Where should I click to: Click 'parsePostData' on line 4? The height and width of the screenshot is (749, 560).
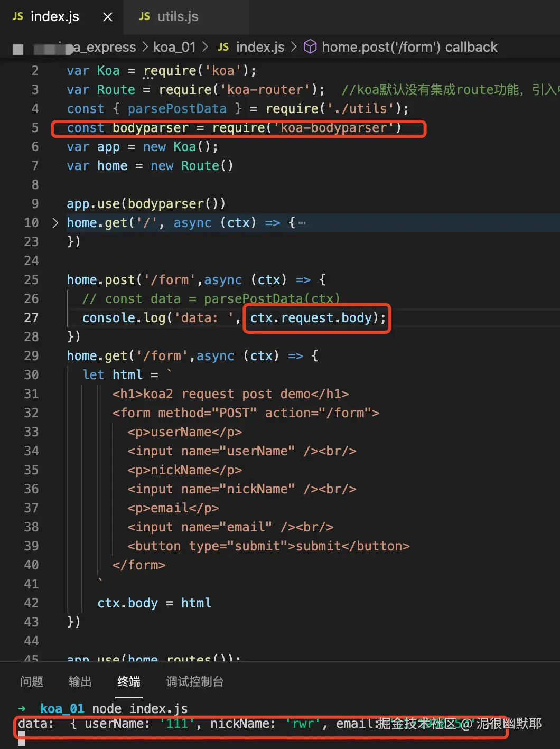(177, 109)
